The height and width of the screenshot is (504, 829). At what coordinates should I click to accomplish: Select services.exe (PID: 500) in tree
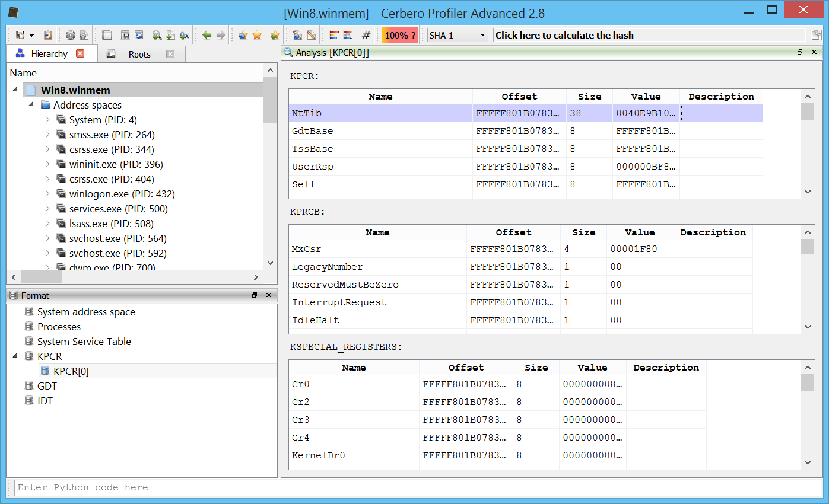(x=119, y=209)
